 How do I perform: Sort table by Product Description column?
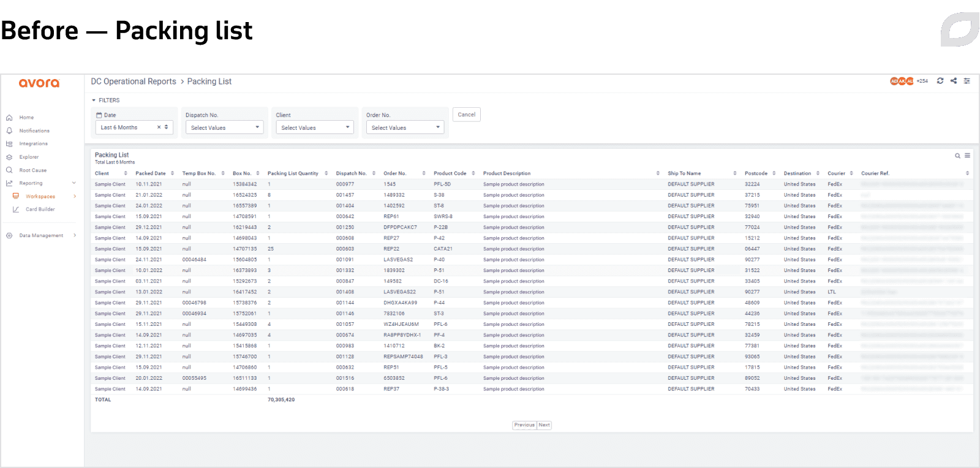point(658,173)
